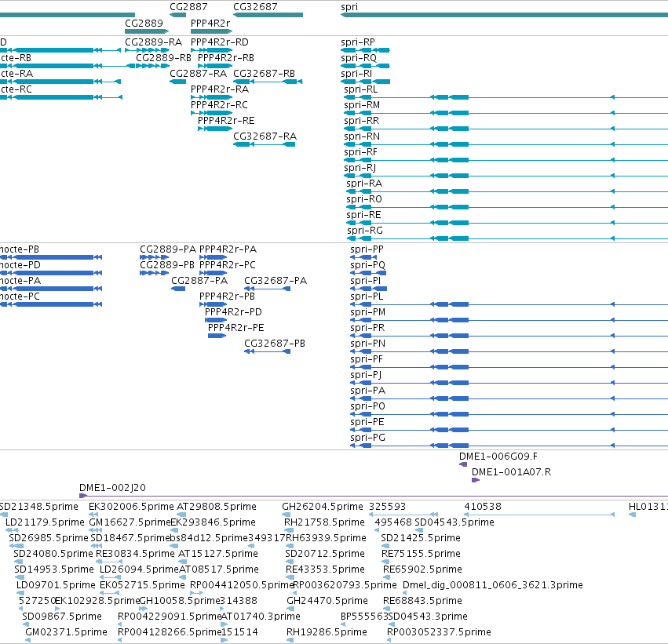Select transcript spri-RI
The image size is (668, 644).
[356, 74]
